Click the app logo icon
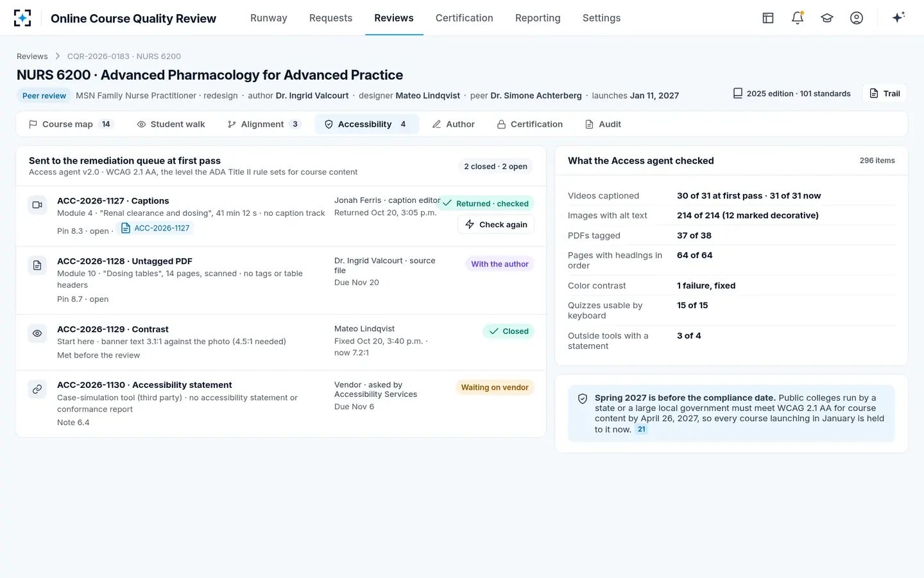 [22, 18]
